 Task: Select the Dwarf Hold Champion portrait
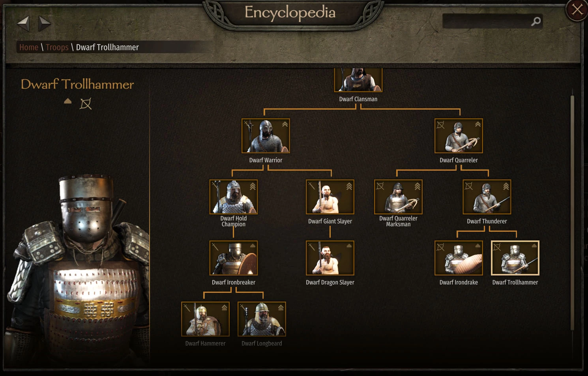coord(234,197)
